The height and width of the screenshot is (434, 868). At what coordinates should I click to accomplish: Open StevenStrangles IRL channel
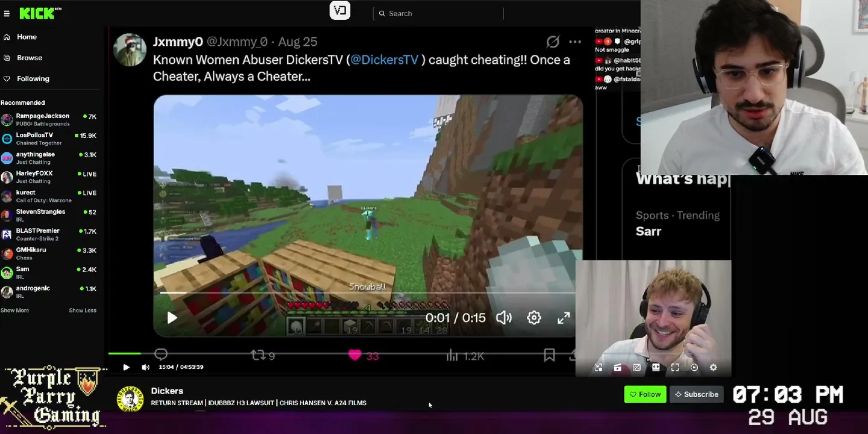(x=49, y=215)
